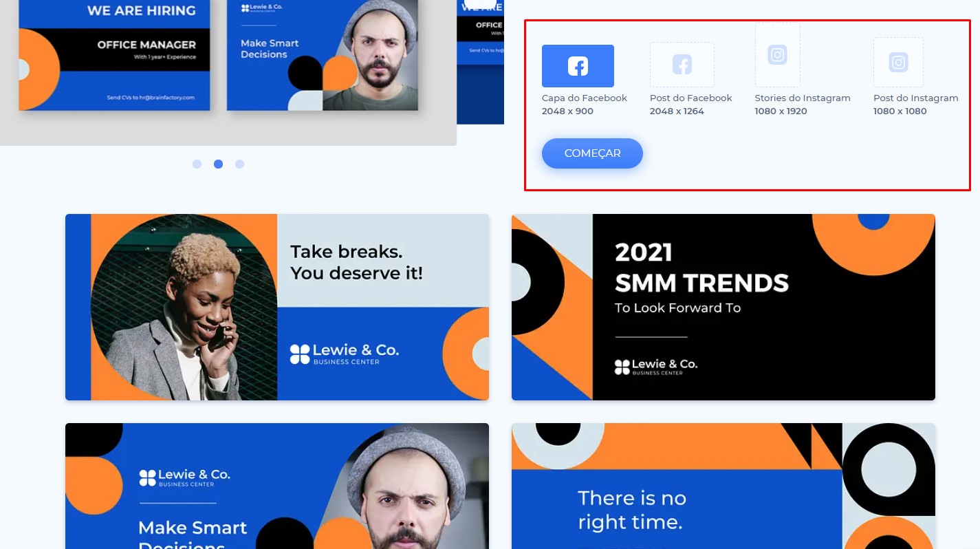Image resolution: width=980 pixels, height=549 pixels.
Task: Go to the third carousel slide dot
Action: click(239, 164)
